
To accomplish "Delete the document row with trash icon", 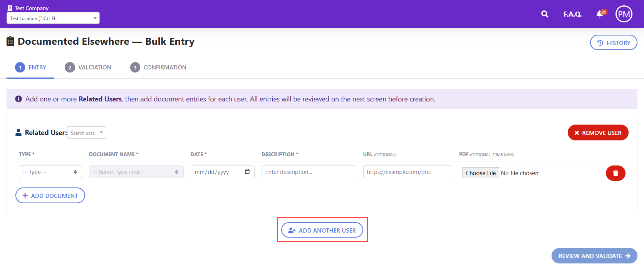I will [615, 173].
